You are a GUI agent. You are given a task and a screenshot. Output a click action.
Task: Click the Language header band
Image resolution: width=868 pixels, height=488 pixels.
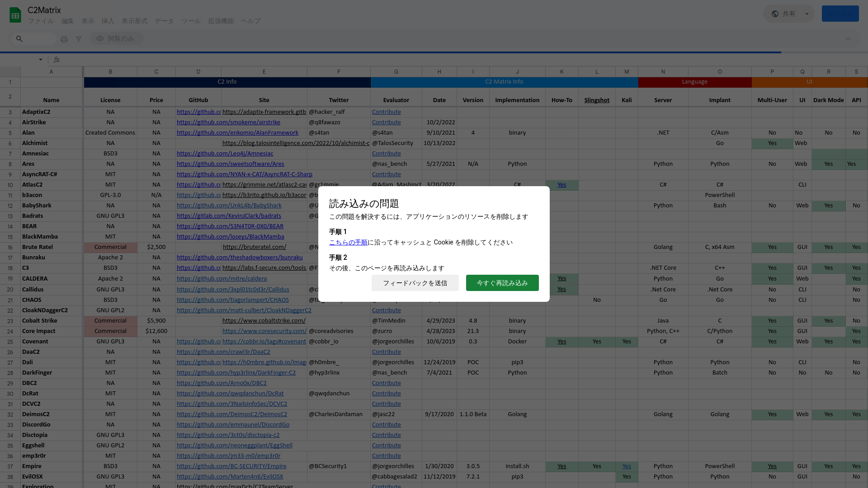[x=694, y=82]
